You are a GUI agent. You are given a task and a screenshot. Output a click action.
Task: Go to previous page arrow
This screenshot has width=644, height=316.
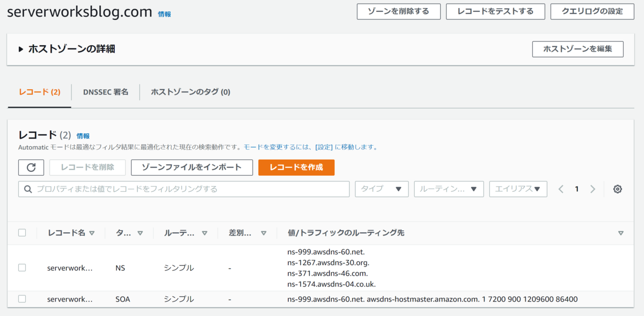click(561, 189)
